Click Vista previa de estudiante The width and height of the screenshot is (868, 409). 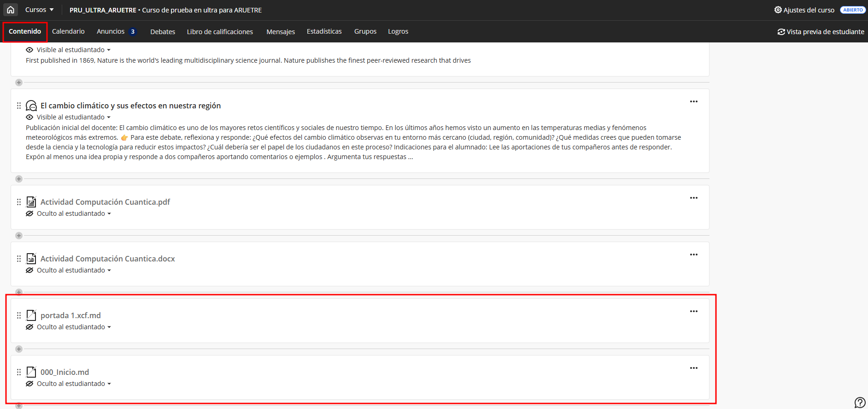point(821,32)
